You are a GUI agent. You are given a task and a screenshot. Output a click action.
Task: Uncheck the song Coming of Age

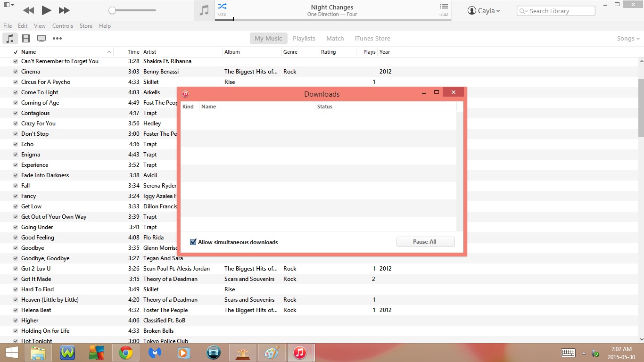click(16, 103)
